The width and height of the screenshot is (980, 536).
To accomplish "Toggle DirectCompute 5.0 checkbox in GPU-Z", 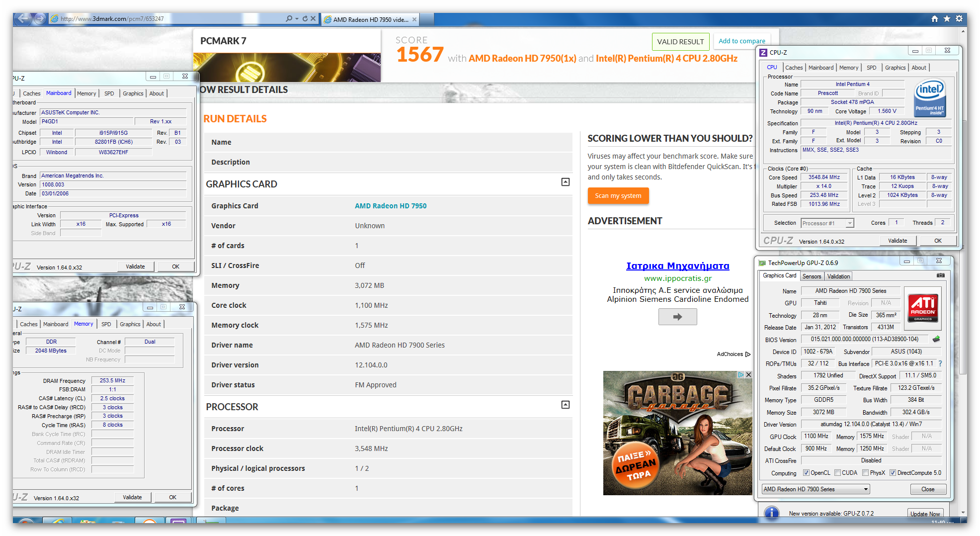I will point(893,473).
